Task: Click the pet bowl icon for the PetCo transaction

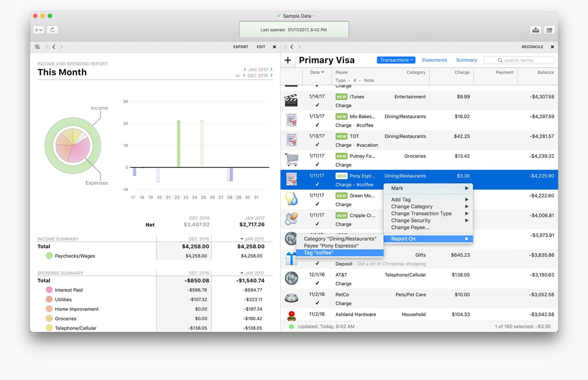Action: (x=291, y=298)
